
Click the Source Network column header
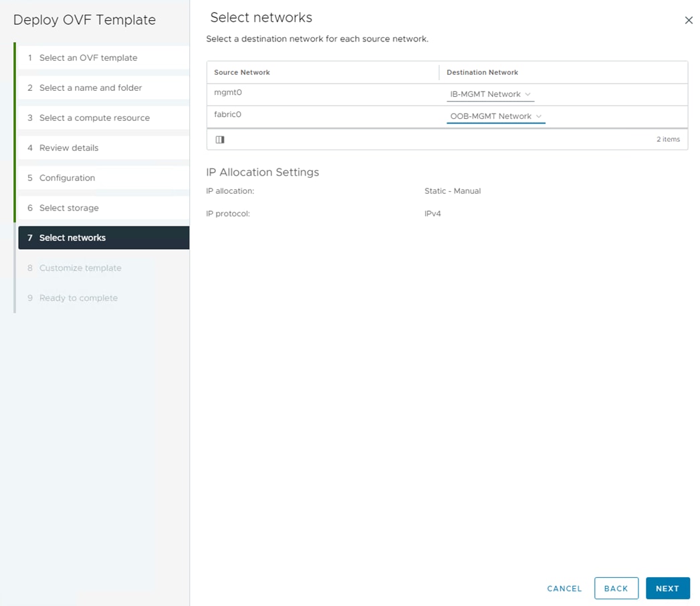pyautogui.click(x=242, y=72)
